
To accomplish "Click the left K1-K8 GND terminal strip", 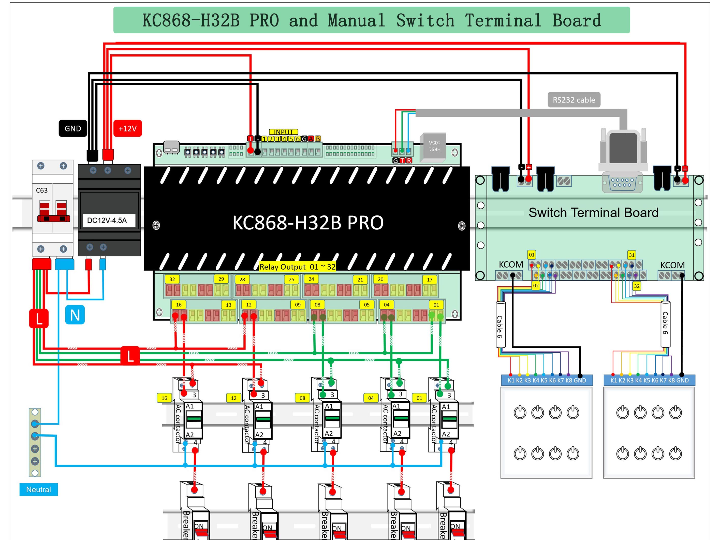I will point(546,380).
